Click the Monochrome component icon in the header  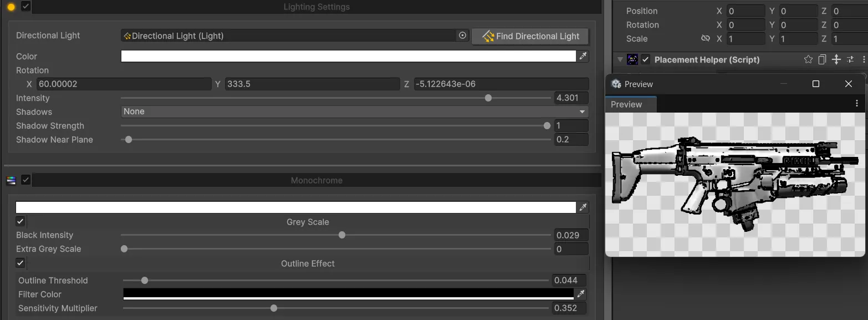point(11,180)
